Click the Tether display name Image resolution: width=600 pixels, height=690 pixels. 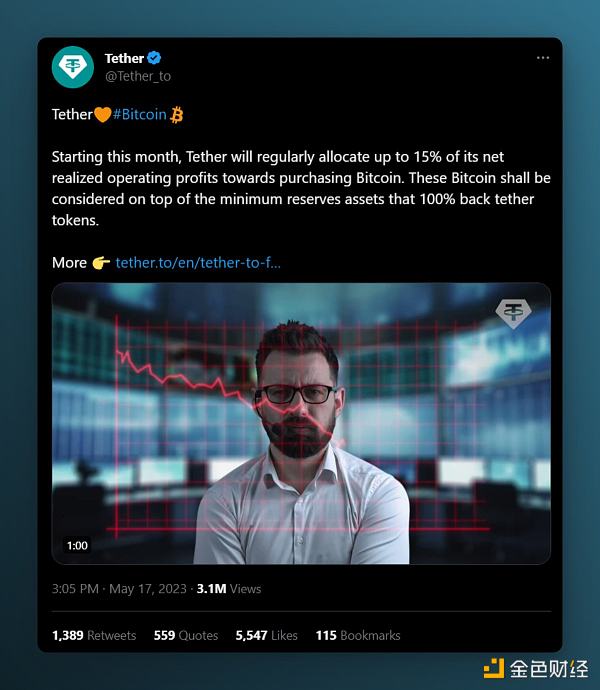pyautogui.click(x=125, y=58)
